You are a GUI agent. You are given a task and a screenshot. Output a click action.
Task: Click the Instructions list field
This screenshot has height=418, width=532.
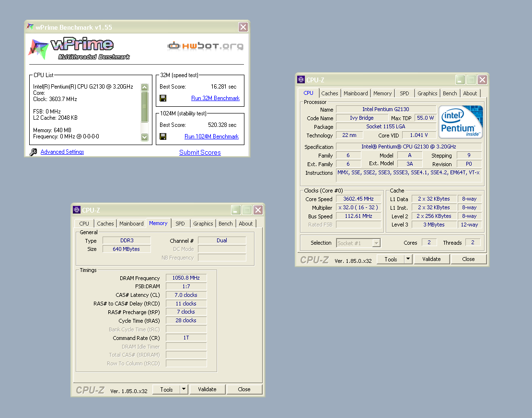tap(409, 176)
